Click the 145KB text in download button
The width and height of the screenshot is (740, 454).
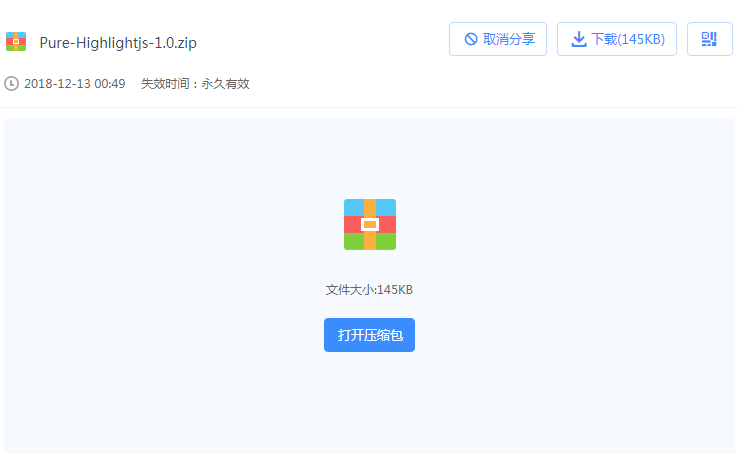pyautogui.click(x=642, y=39)
